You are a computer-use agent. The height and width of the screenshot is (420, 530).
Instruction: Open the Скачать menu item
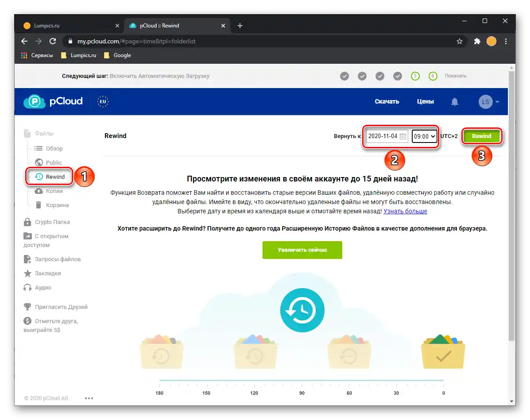click(x=387, y=101)
